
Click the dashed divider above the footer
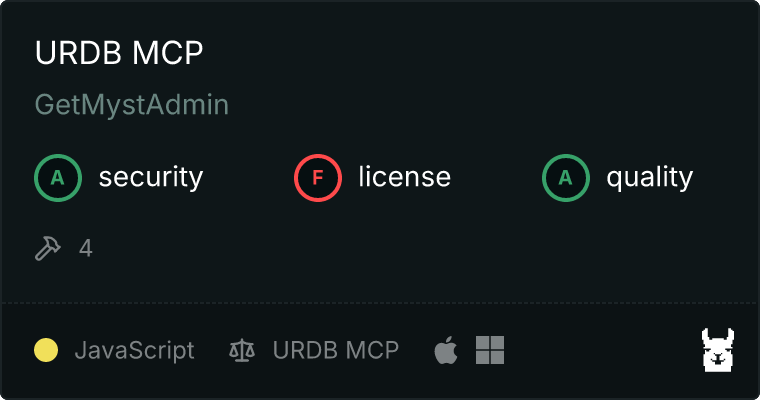[x=380, y=303]
